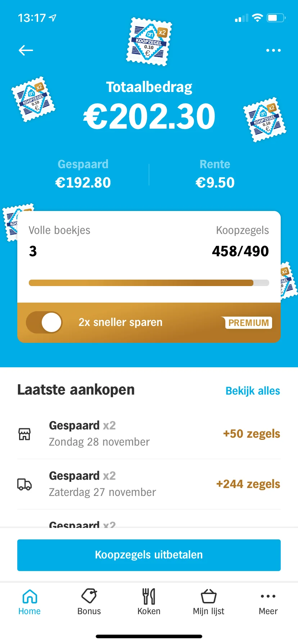The width and height of the screenshot is (298, 644).
Task: Open the Bonus tab
Action: [89, 602]
